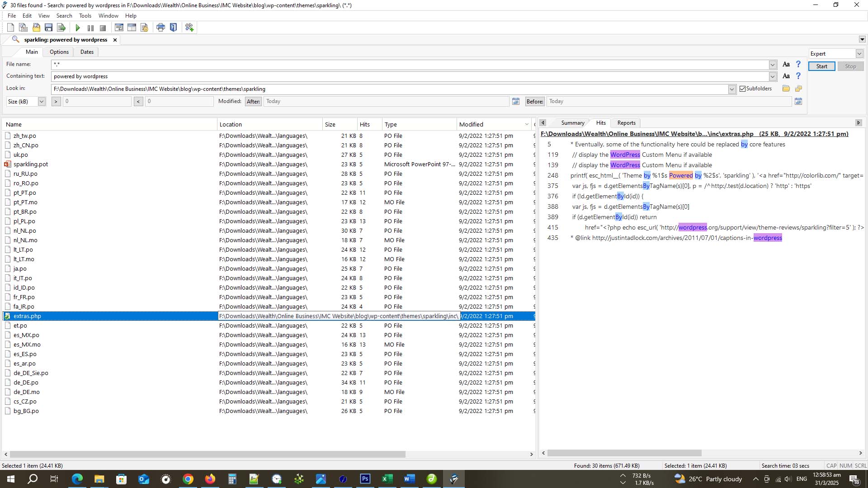This screenshot has height=488, width=868.
Task: Open the Help book icon
Action: (x=173, y=28)
